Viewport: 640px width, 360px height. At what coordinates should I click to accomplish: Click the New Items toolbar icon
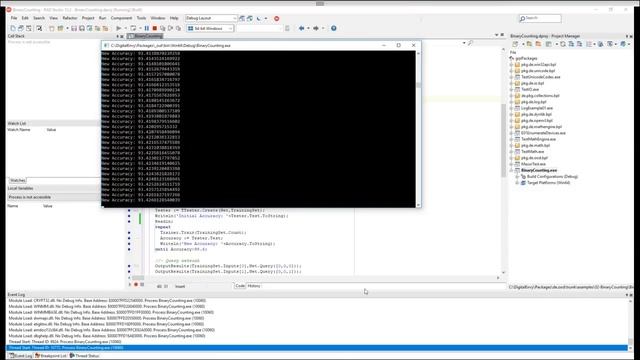(13, 28)
